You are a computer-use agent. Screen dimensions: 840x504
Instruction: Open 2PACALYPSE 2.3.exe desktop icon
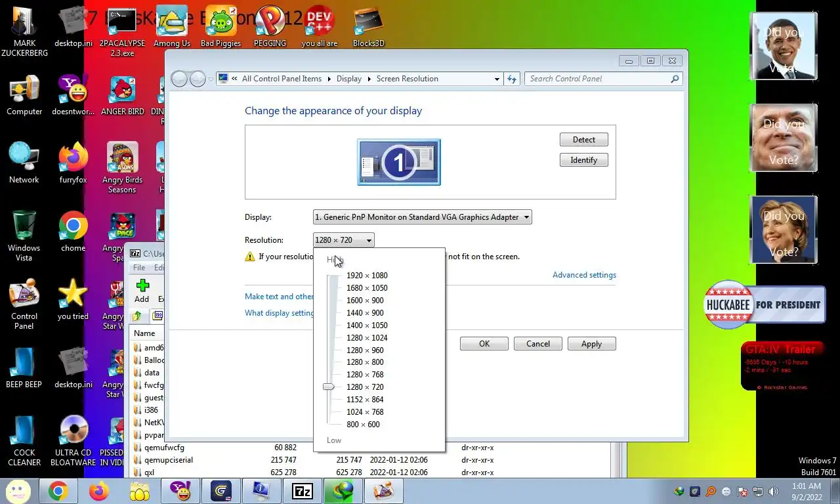[x=122, y=31]
